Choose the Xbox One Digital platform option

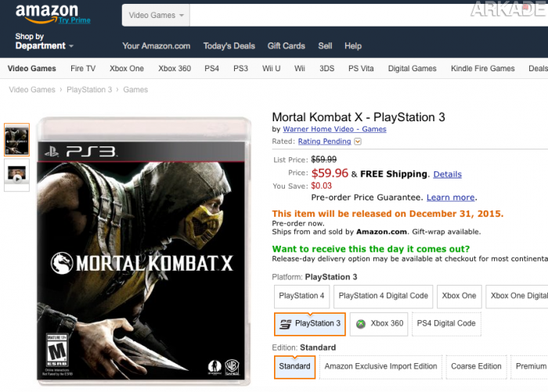point(517,296)
